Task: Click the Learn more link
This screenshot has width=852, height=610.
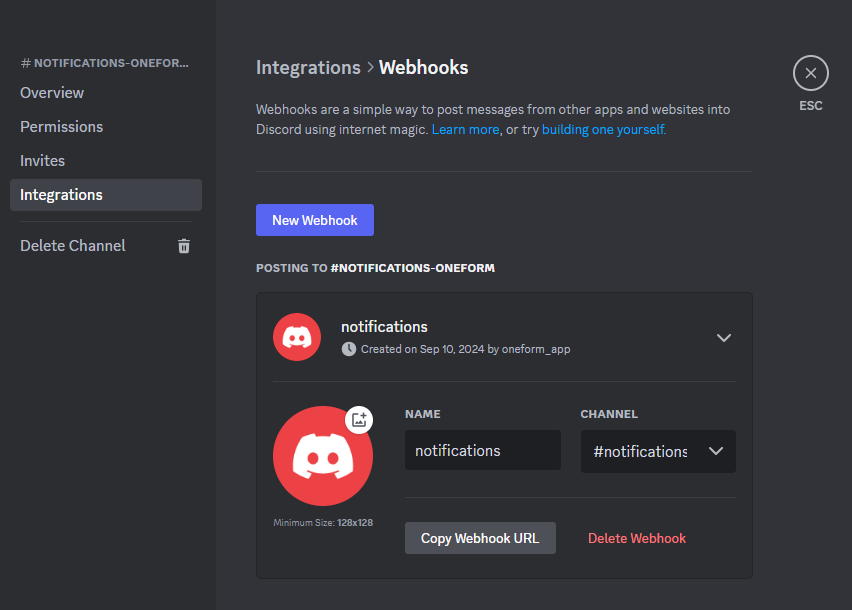Action: [x=465, y=129]
